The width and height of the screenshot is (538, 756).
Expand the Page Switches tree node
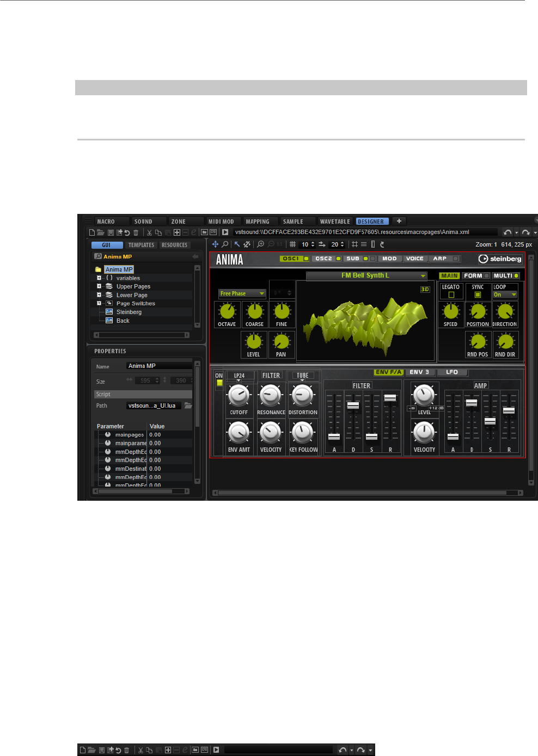point(99,303)
